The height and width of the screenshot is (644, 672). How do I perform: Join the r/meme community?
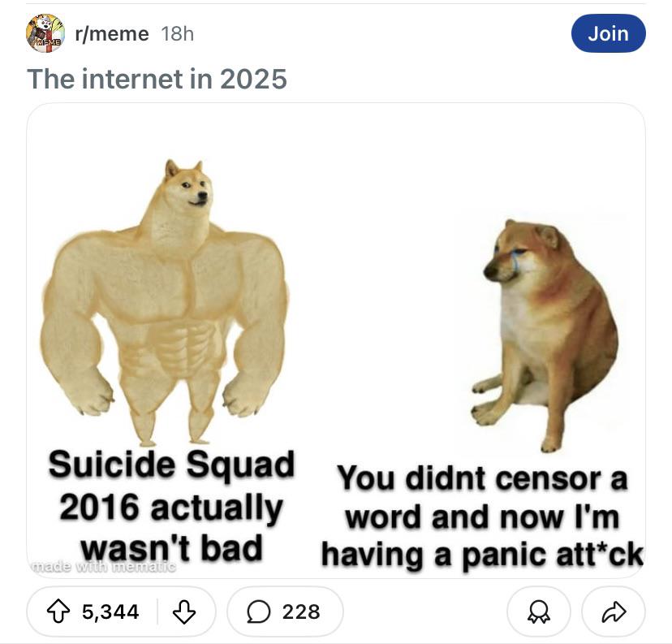coord(608,33)
